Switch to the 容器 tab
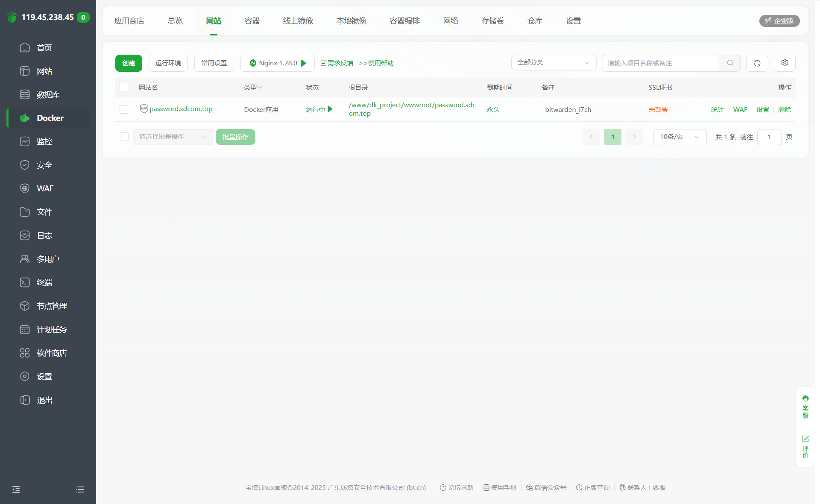This screenshot has width=820, height=504. [252, 21]
